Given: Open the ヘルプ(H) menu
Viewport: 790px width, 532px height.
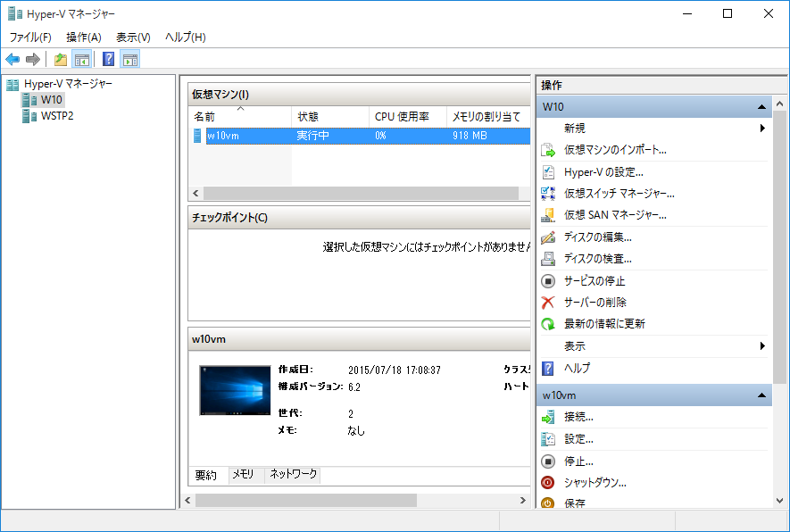Looking at the screenshot, I should click(x=186, y=37).
